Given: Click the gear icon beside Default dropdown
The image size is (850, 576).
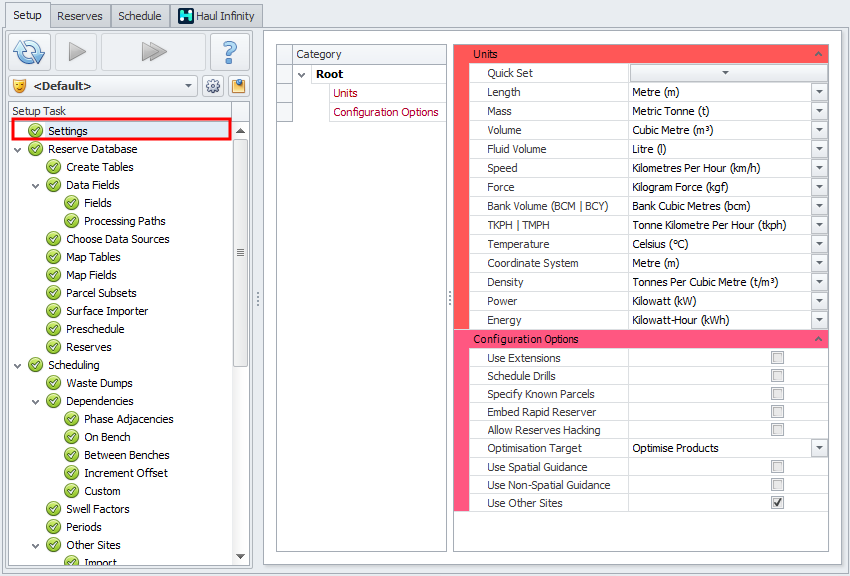Looking at the screenshot, I should point(213,86).
